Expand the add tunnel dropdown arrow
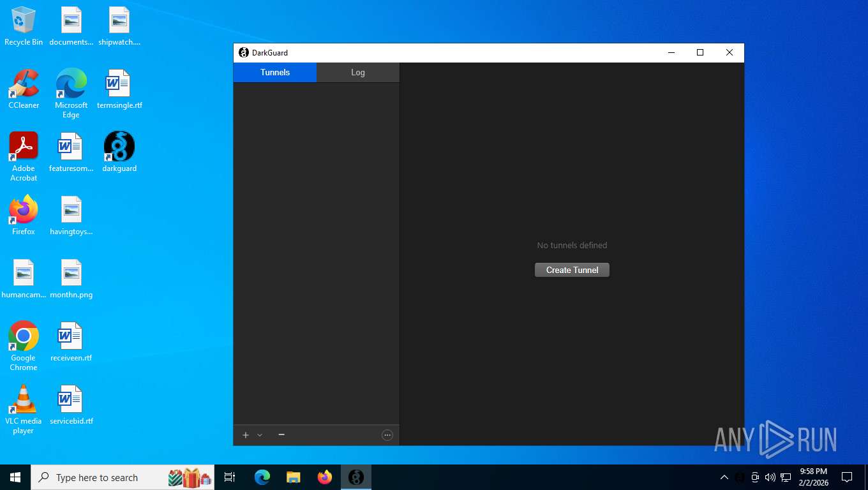This screenshot has width=868, height=490. (260, 435)
